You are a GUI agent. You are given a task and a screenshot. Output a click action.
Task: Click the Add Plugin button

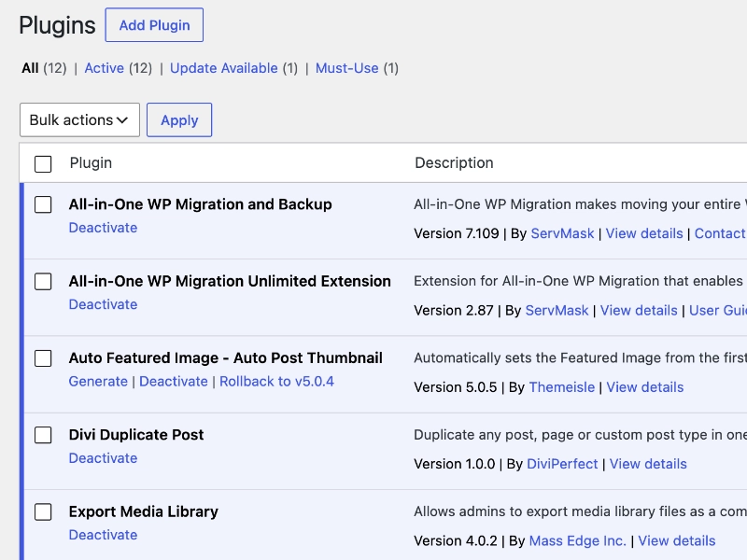tap(154, 25)
